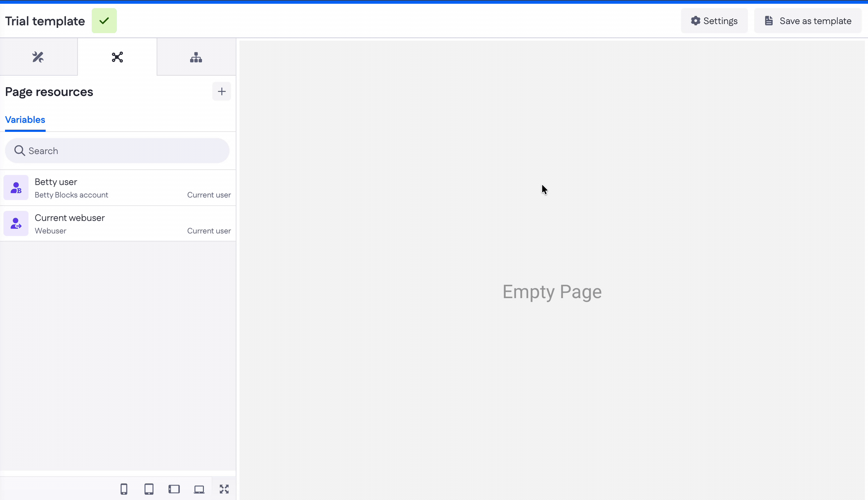Select the Betty user variable
This screenshot has width=868, height=500.
click(118, 188)
